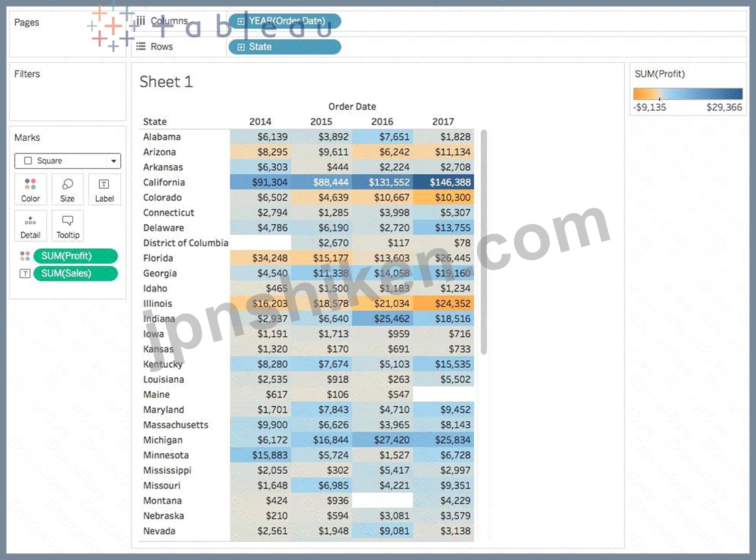Viewport: 756px width, 560px height.
Task: Click the Pages shelf
Action: pos(67,33)
